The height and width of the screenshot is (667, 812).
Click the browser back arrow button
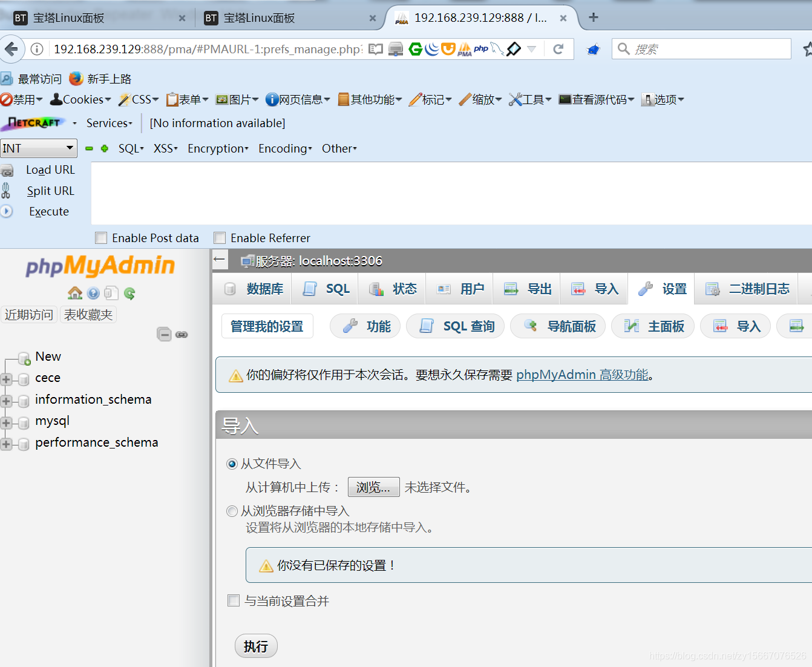point(11,49)
